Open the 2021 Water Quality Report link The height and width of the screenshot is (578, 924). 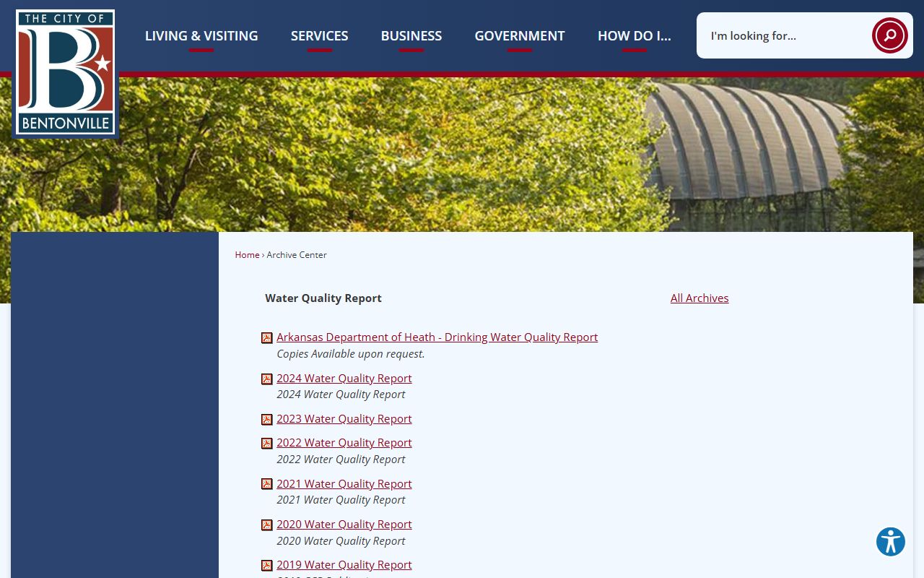pyautogui.click(x=344, y=483)
